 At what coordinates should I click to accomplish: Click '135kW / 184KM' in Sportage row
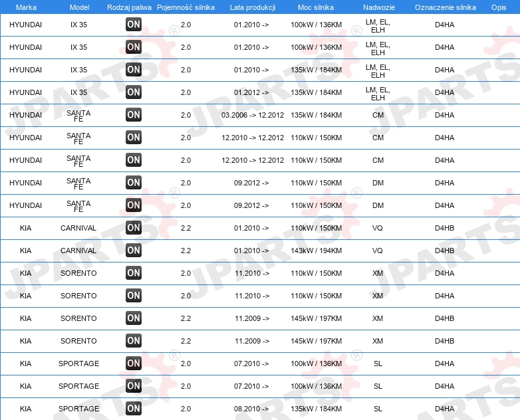pos(316,409)
